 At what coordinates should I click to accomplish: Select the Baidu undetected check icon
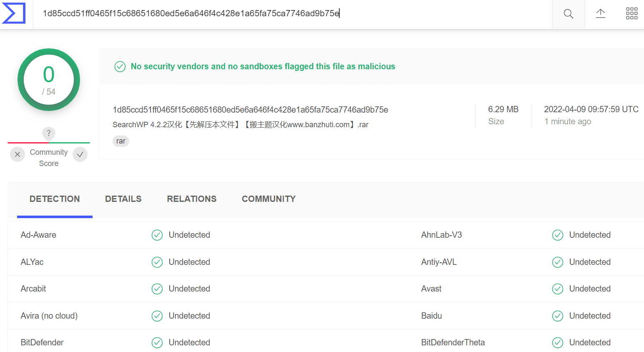558,316
